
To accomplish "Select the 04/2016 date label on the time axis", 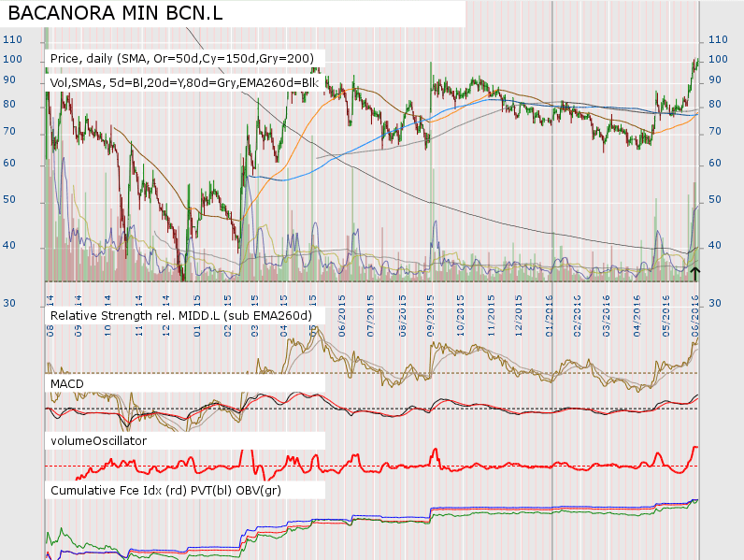I will click(x=637, y=300).
